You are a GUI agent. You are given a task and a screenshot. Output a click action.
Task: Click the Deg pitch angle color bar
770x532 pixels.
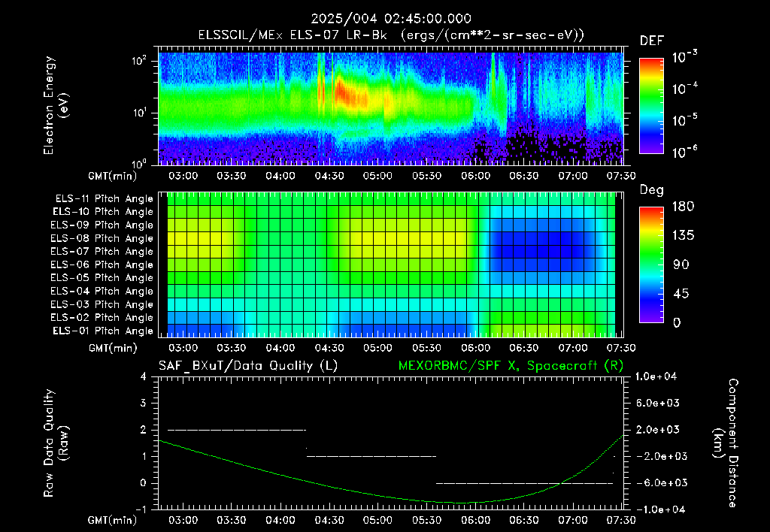point(651,264)
